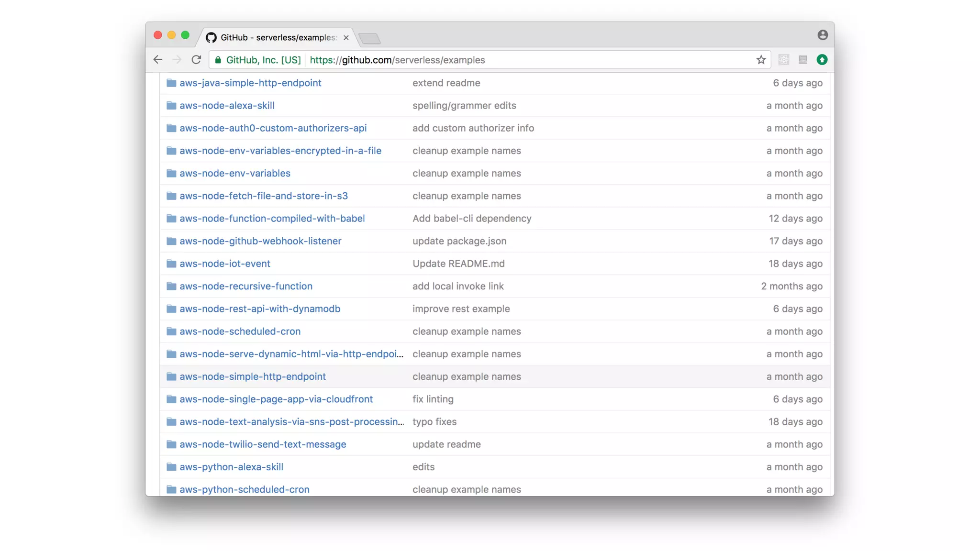This screenshot has height=551, width=980.
Task: Select the GitHub - serverless/examples tab
Action: [278, 37]
